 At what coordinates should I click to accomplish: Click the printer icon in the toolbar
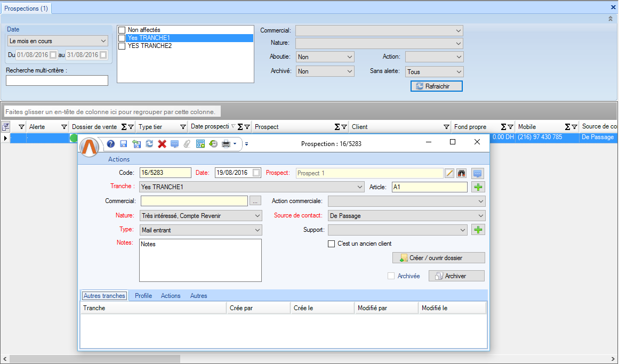[x=226, y=144]
